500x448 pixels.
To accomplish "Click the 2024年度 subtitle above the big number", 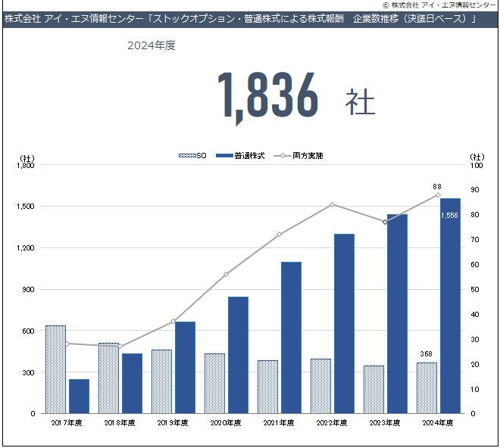I will click(152, 45).
